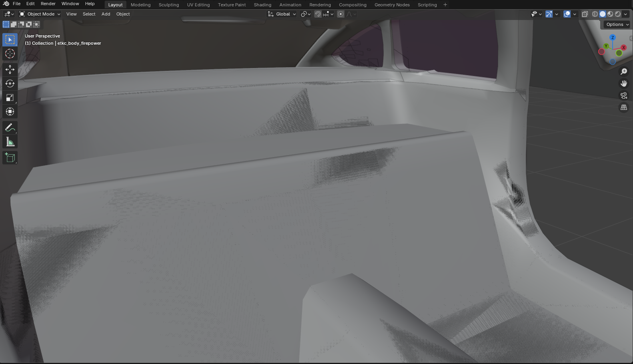Click the X axis on navigation gizmo
This screenshot has width=633, height=364.
[623, 48]
